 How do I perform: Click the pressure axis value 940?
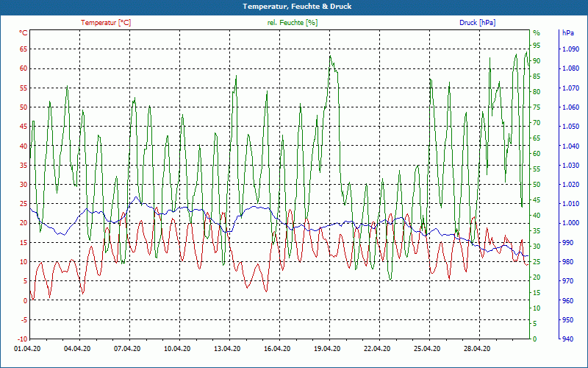pos(567,339)
